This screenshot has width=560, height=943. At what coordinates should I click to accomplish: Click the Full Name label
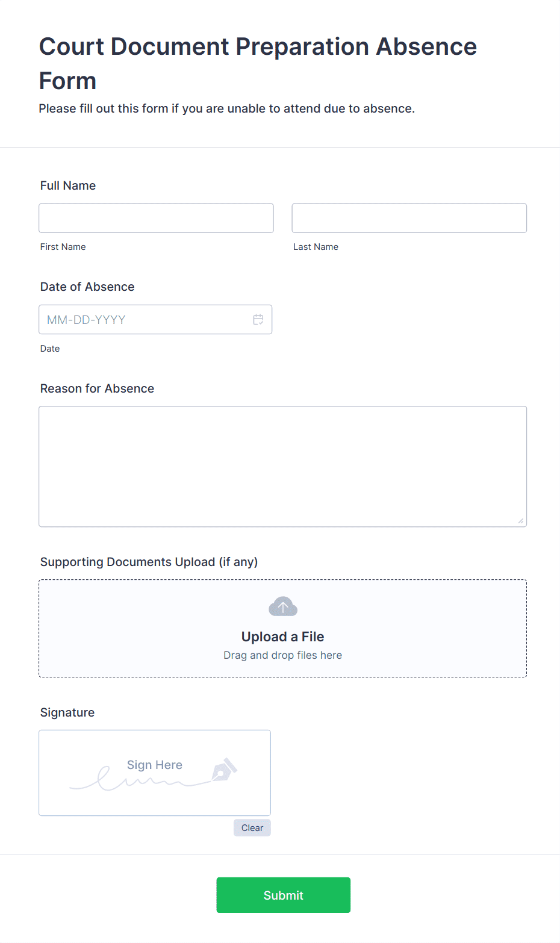pyautogui.click(x=68, y=185)
